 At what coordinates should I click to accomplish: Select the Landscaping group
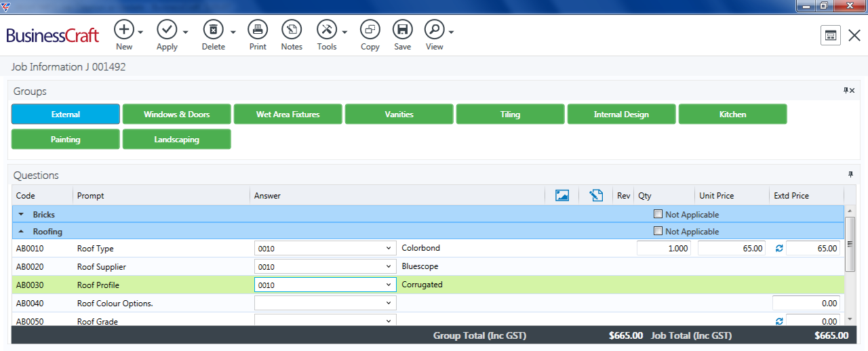177,140
